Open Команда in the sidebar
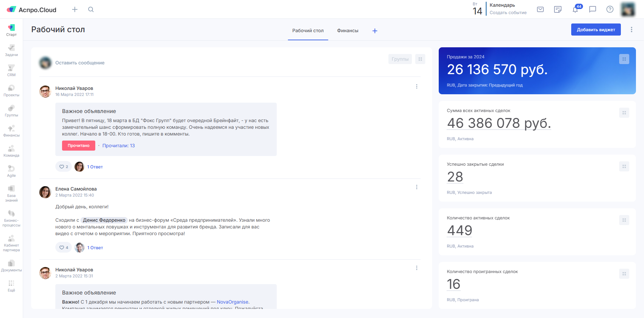644x318 pixels. 11,151
